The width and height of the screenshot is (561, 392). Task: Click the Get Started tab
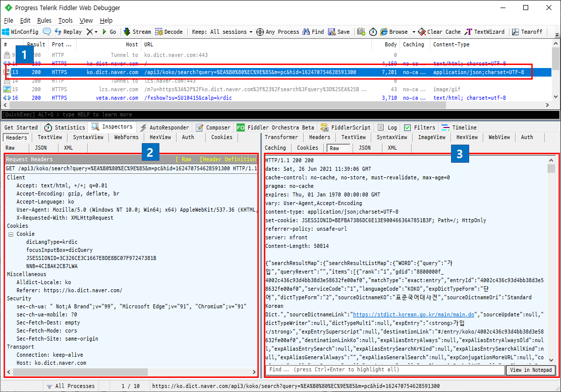click(21, 127)
